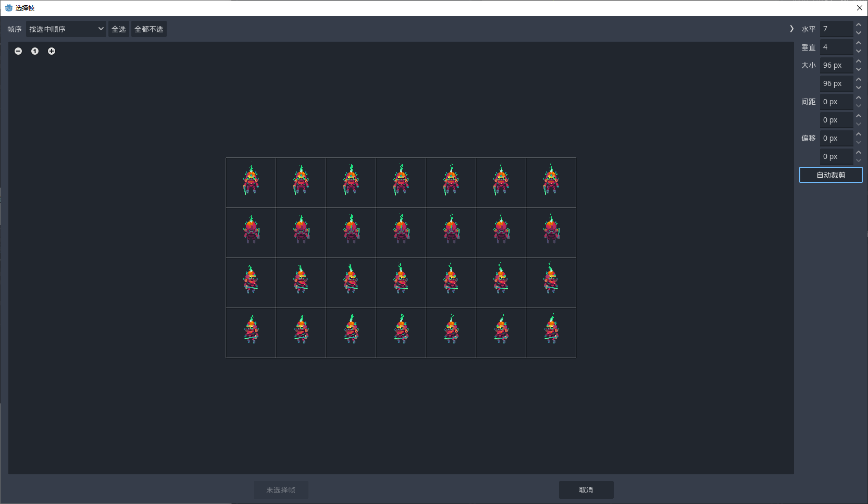Viewport: 868px width, 504px height.
Task: Select the fourth frame in row four
Action: click(401, 333)
